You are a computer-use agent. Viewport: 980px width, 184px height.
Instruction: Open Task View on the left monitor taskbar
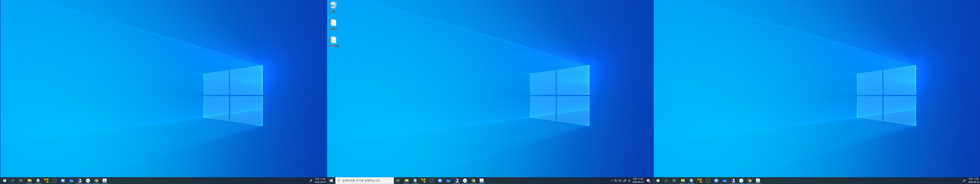pyautogui.click(x=21, y=181)
